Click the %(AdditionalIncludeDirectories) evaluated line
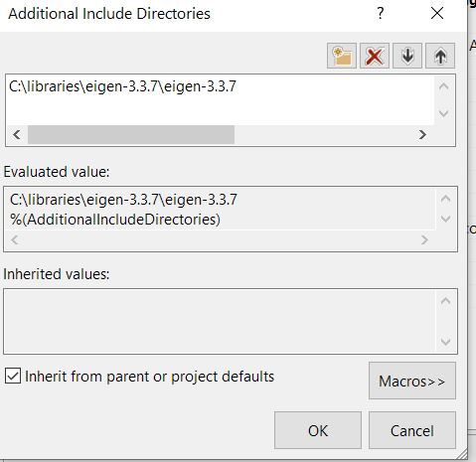This screenshot has width=476, height=462. pos(115,220)
